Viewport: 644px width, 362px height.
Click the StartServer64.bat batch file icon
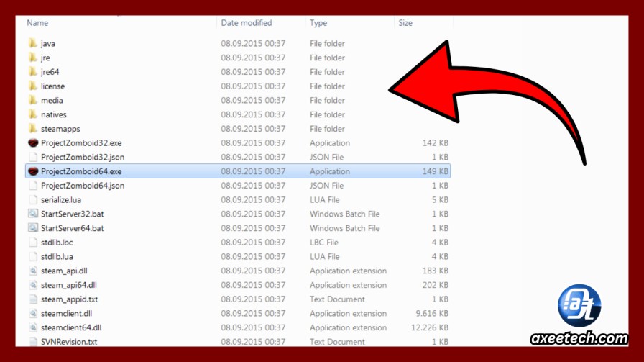(x=33, y=228)
